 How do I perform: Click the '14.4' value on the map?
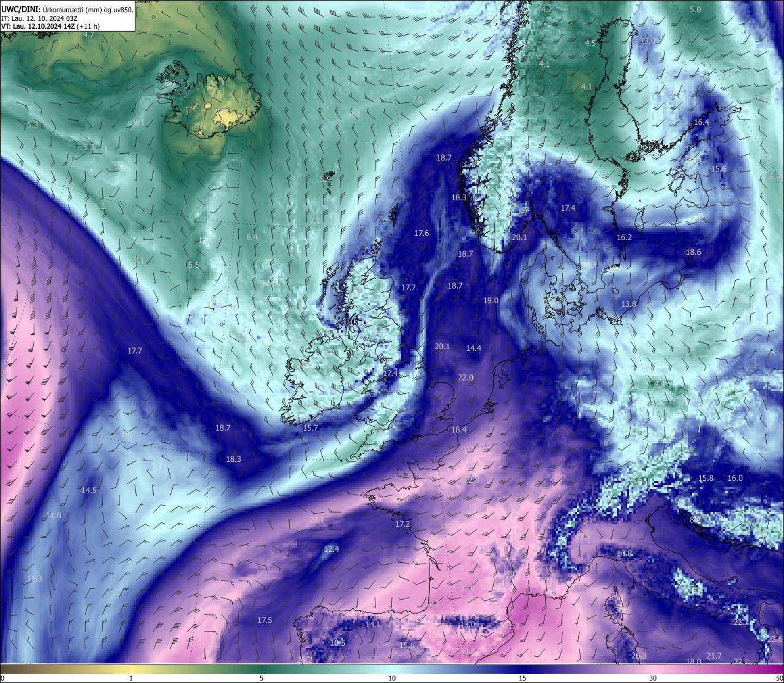tap(473, 349)
